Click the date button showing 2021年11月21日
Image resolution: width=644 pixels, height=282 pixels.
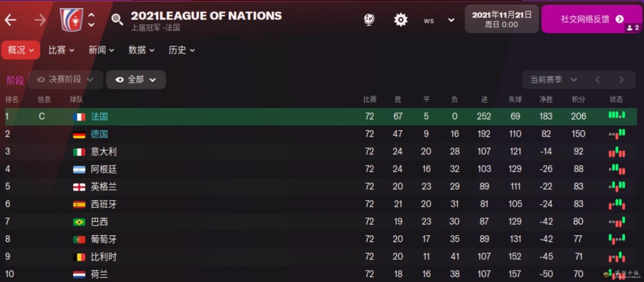coord(501,19)
